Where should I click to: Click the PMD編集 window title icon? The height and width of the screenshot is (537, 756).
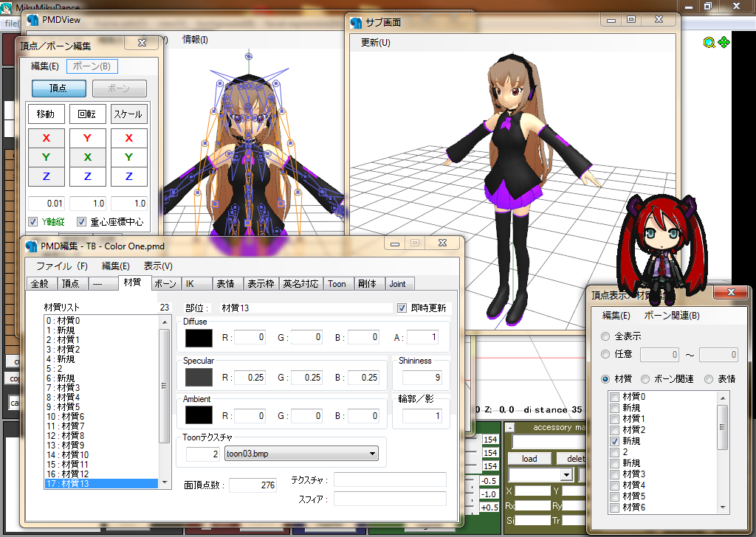[x=31, y=246]
